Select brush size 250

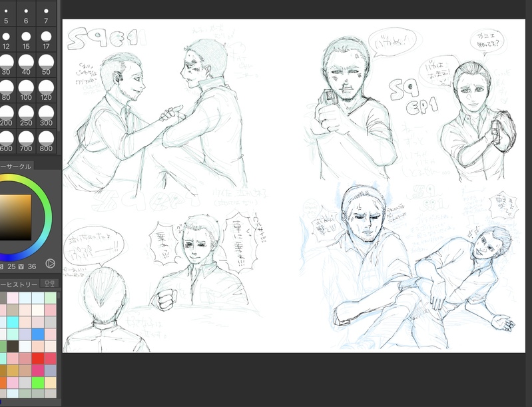(x=26, y=116)
